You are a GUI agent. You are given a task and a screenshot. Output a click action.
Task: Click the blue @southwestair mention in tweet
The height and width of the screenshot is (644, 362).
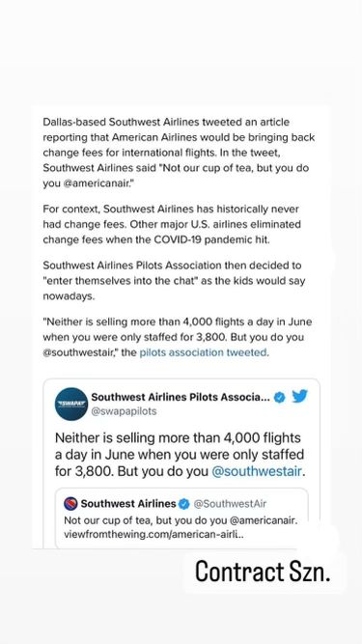tap(257, 471)
